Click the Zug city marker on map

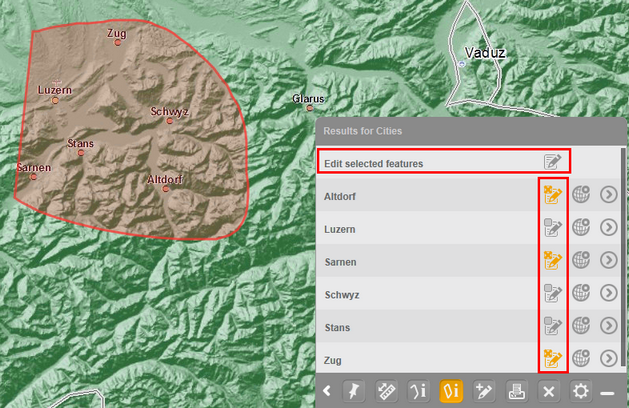coord(118,43)
